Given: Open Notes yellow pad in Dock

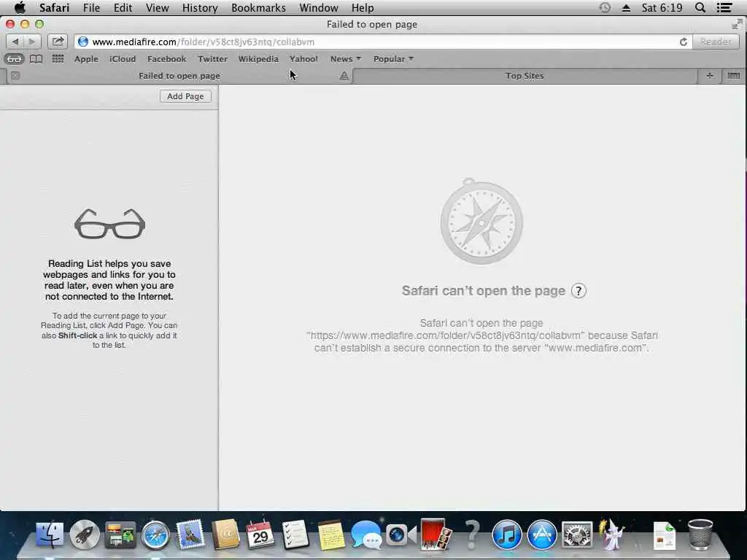Looking at the screenshot, I should [330, 535].
